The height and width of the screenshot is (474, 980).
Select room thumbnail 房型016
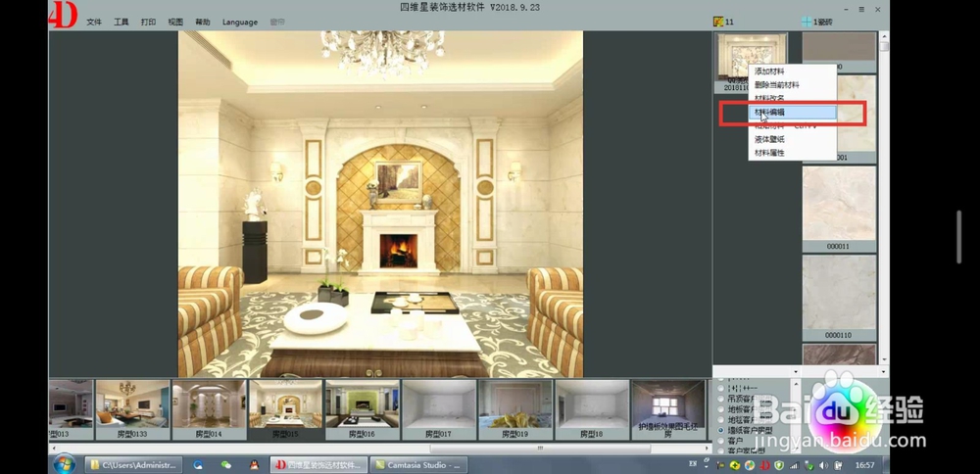(x=362, y=409)
